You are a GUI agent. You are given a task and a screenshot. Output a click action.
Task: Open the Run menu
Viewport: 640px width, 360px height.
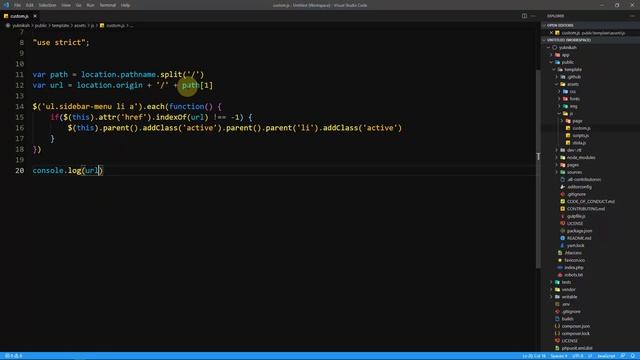point(90,5)
